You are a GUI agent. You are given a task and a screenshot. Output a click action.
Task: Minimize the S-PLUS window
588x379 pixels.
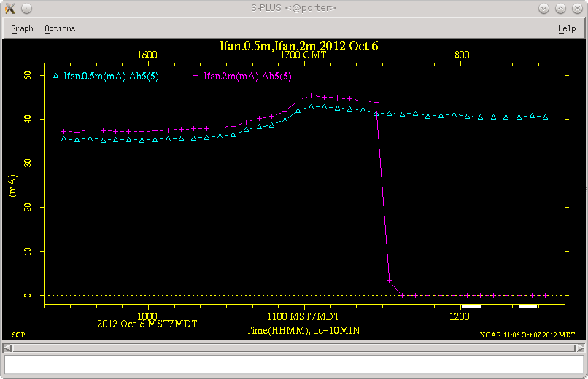coord(543,8)
